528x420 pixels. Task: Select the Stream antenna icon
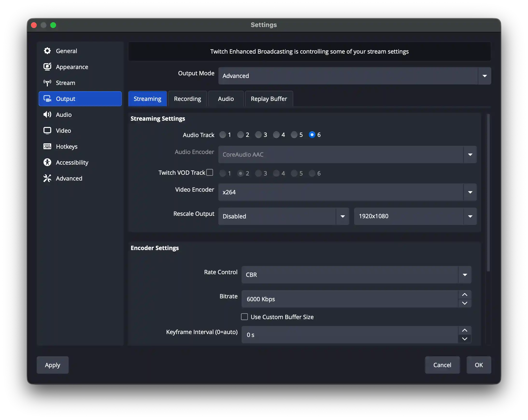[x=47, y=83]
